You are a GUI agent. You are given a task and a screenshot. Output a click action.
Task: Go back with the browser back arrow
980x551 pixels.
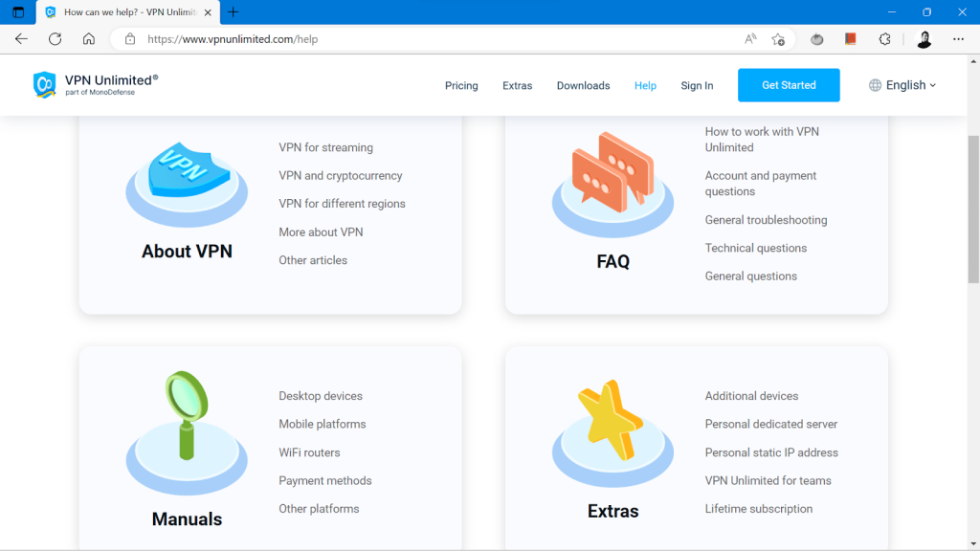[21, 38]
